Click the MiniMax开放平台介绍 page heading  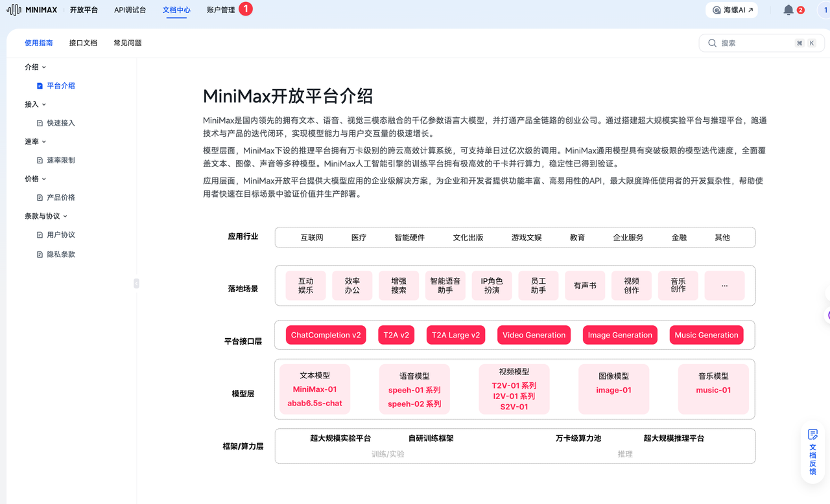[288, 97]
